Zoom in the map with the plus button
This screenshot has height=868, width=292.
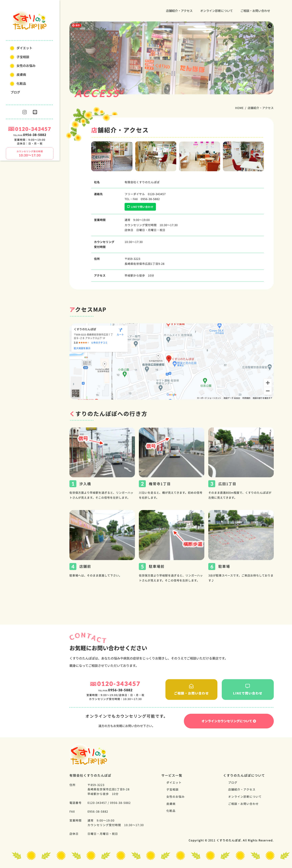[x=268, y=383]
